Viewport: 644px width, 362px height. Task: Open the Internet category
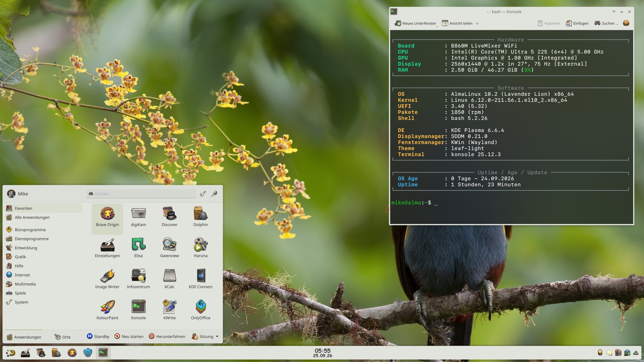(x=43, y=275)
